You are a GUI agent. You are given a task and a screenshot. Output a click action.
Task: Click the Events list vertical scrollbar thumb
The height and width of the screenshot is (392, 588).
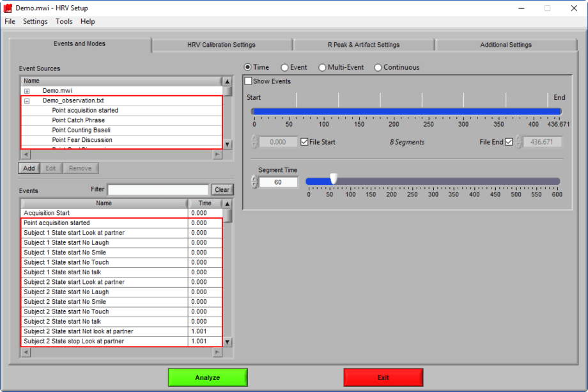pos(228,216)
